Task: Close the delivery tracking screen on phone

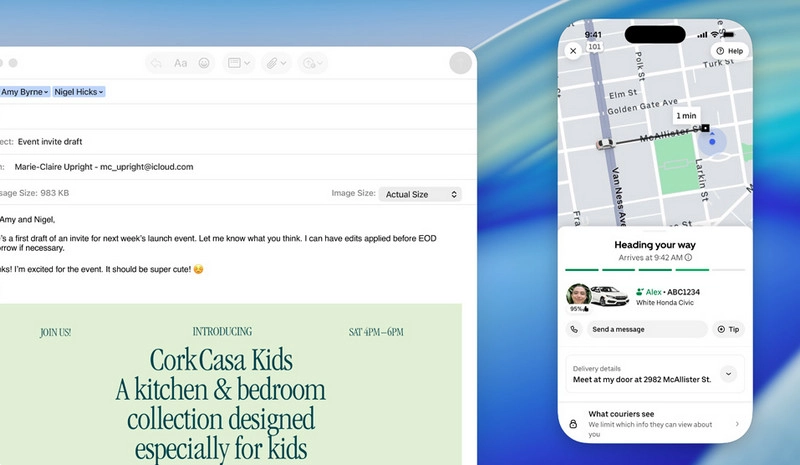Action: (x=573, y=51)
